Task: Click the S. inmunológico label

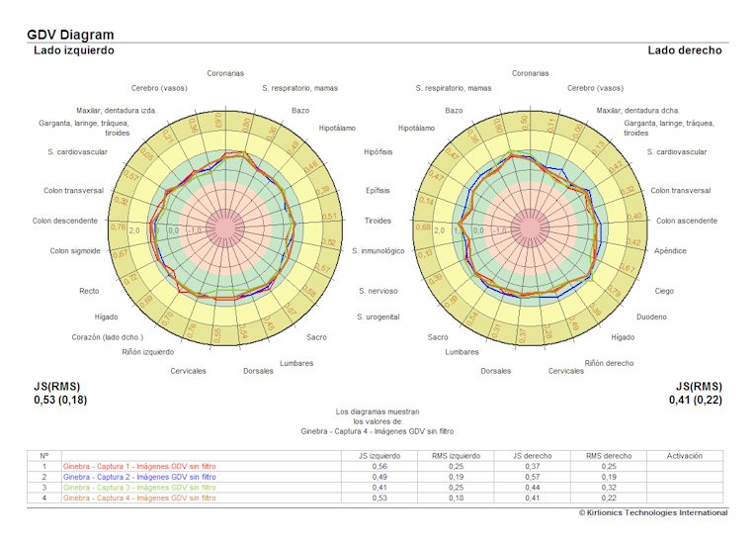Action: pyautogui.click(x=378, y=251)
